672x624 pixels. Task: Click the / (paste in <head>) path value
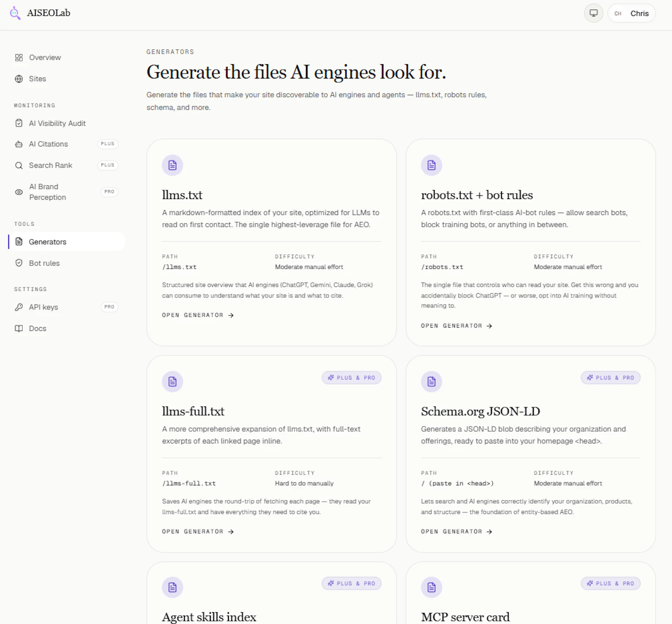tap(457, 484)
